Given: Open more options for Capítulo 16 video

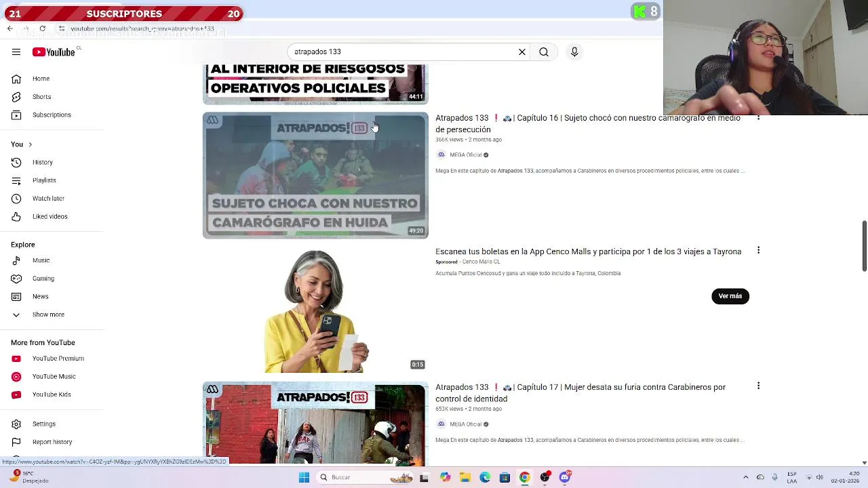Looking at the screenshot, I should click(758, 119).
